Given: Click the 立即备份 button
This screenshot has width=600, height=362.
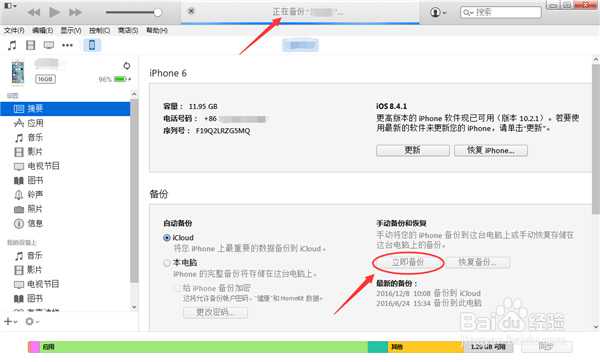Looking at the screenshot, I should (408, 263).
